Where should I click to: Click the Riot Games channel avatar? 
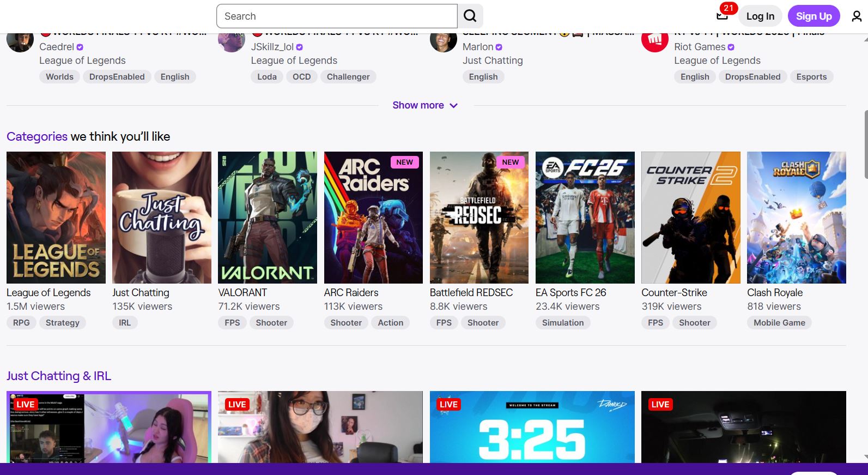[654, 40]
